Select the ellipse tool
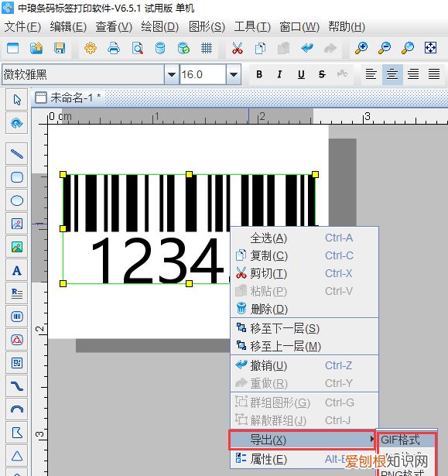Viewport: 448px width, 476px height. 17,200
